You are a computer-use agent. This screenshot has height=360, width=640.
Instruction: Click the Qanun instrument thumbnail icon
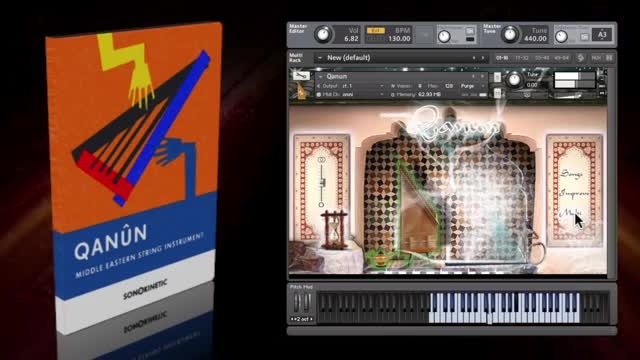[x=301, y=91]
